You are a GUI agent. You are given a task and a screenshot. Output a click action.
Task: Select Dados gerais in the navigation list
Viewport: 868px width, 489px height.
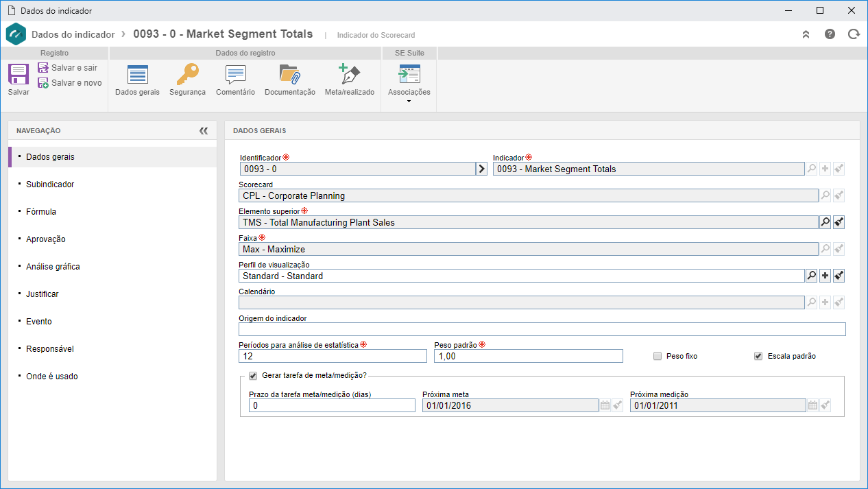pyautogui.click(x=112, y=157)
